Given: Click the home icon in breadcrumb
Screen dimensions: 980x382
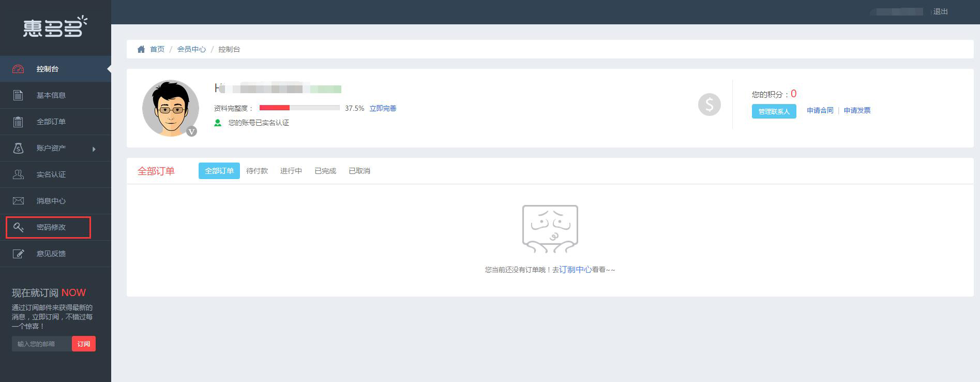Looking at the screenshot, I should (x=141, y=49).
